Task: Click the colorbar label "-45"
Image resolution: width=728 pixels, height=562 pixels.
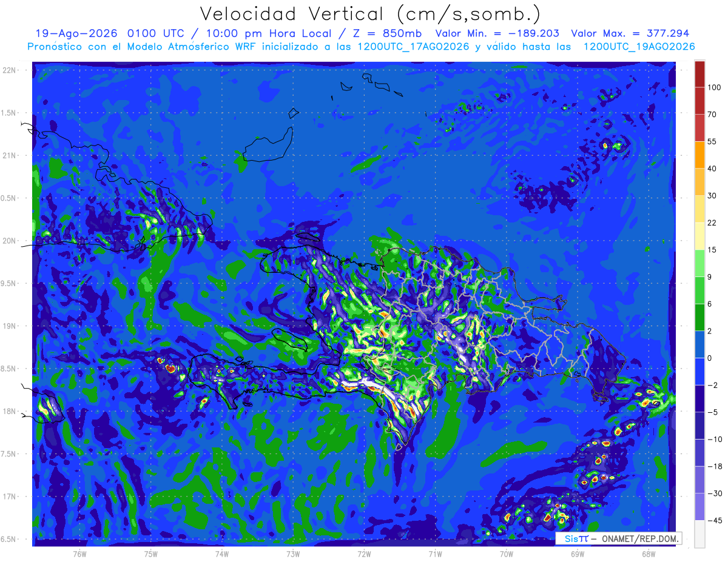Action: coord(714,520)
